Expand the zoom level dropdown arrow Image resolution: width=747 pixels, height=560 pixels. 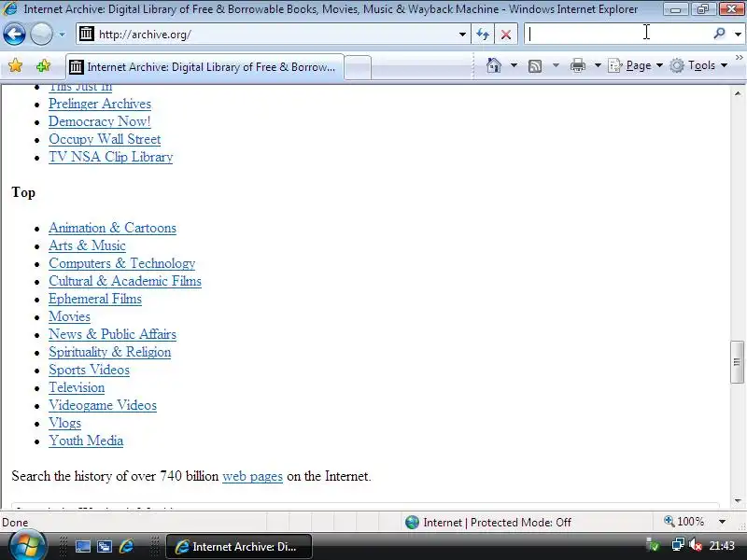tap(722, 522)
